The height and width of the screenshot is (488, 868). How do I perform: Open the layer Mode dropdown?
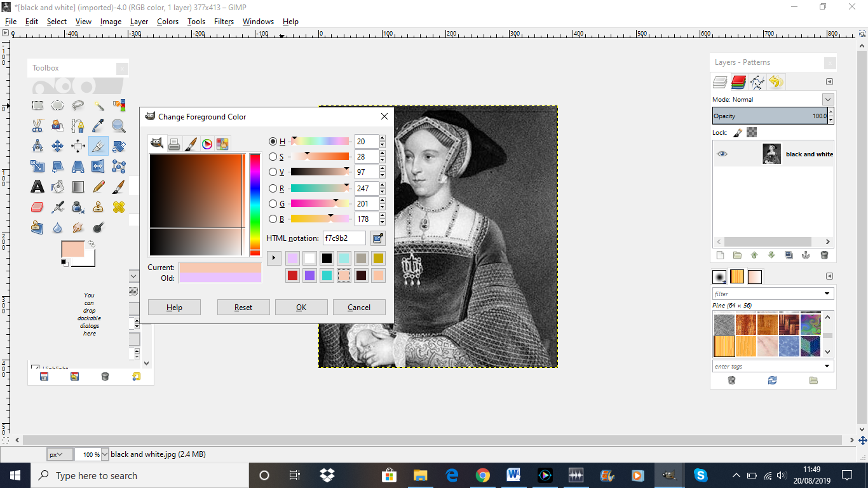coord(828,99)
